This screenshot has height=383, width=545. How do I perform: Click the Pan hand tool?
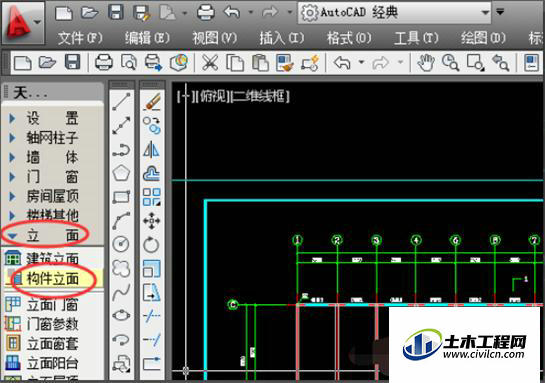(426, 63)
